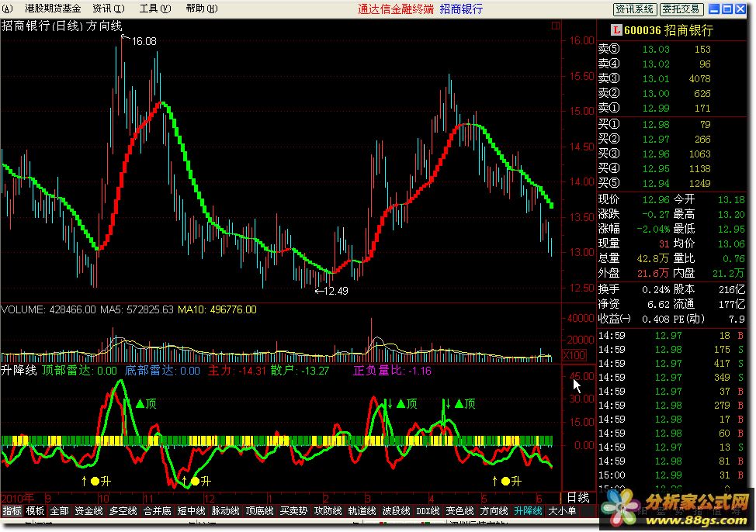Click the 换手 value 0.24%
This screenshot has height=532, width=756.
(656, 289)
